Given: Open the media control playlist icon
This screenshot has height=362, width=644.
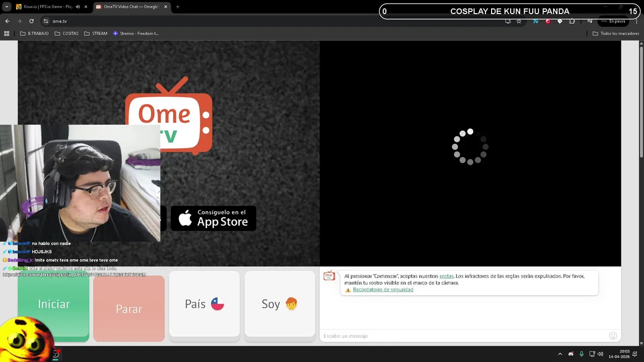Looking at the screenshot, I should (590, 21).
